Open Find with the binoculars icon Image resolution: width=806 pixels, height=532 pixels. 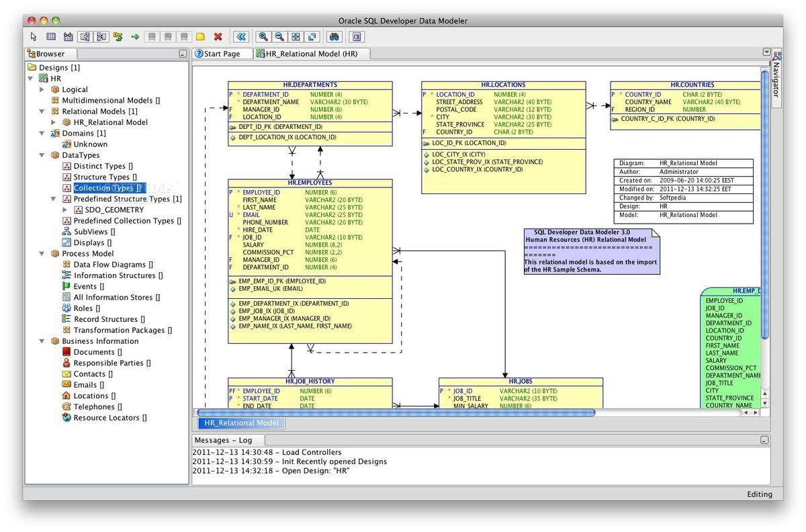334,37
